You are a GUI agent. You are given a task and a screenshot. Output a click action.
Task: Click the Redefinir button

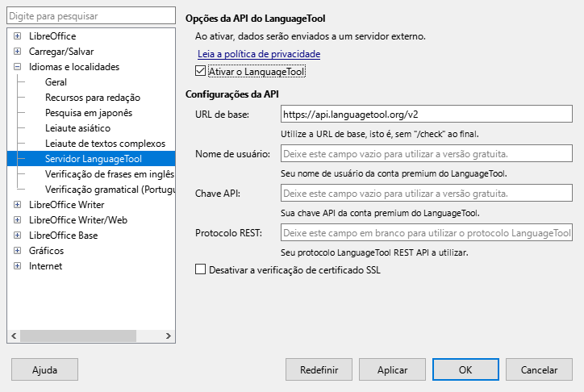coord(319,369)
